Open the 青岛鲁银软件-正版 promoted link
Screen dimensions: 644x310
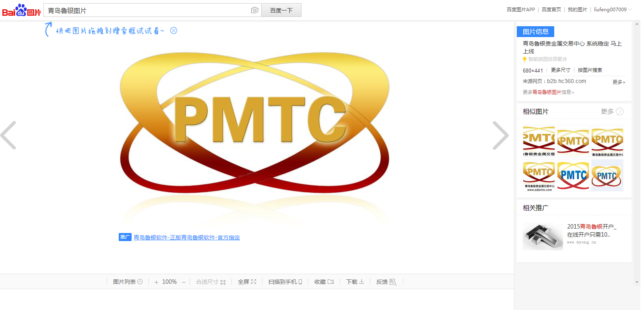(x=187, y=237)
